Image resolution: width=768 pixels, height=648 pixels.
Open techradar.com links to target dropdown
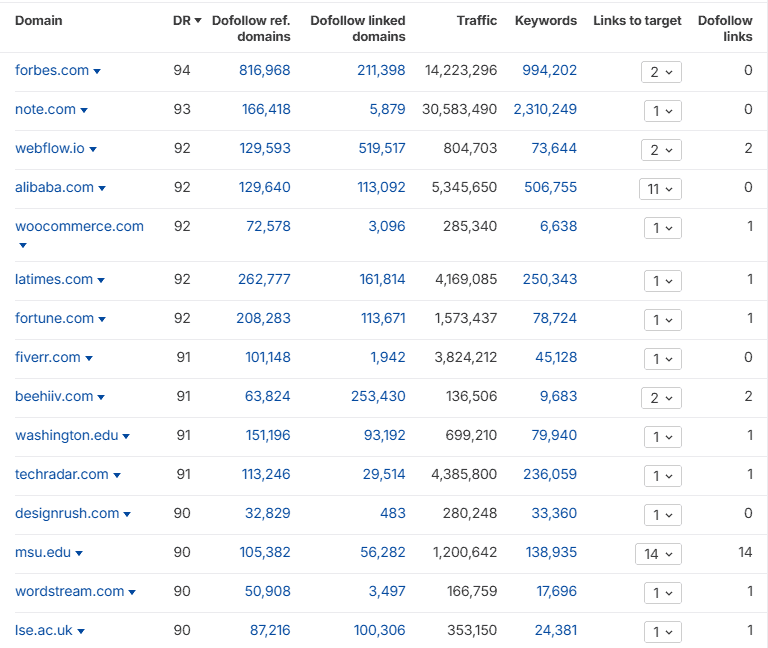tap(663, 476)
